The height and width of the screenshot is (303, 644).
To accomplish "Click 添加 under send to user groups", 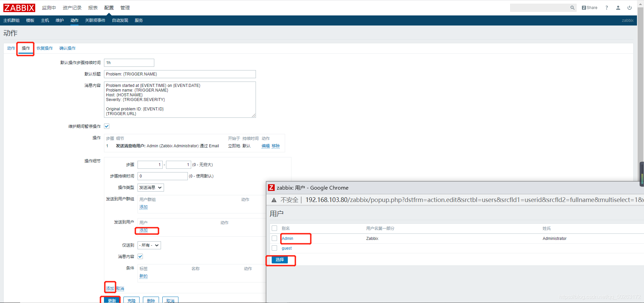I will (x=144, y=207).
